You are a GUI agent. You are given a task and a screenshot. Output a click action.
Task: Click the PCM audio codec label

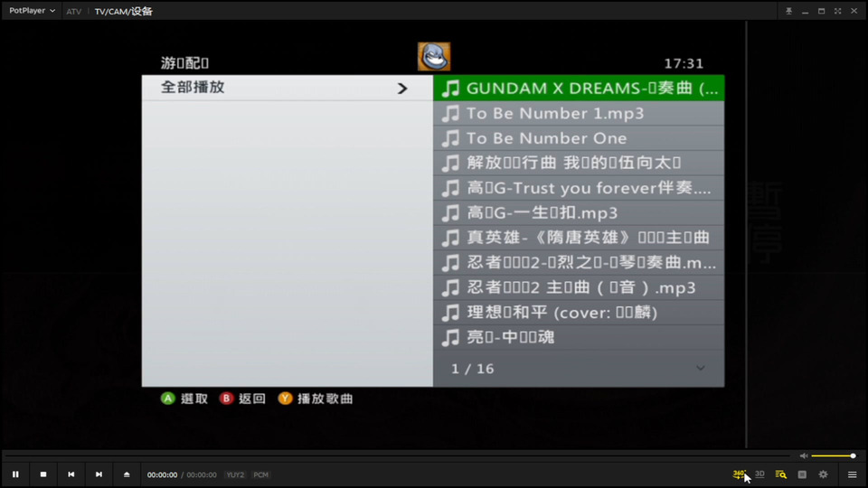tap(260, 474)
